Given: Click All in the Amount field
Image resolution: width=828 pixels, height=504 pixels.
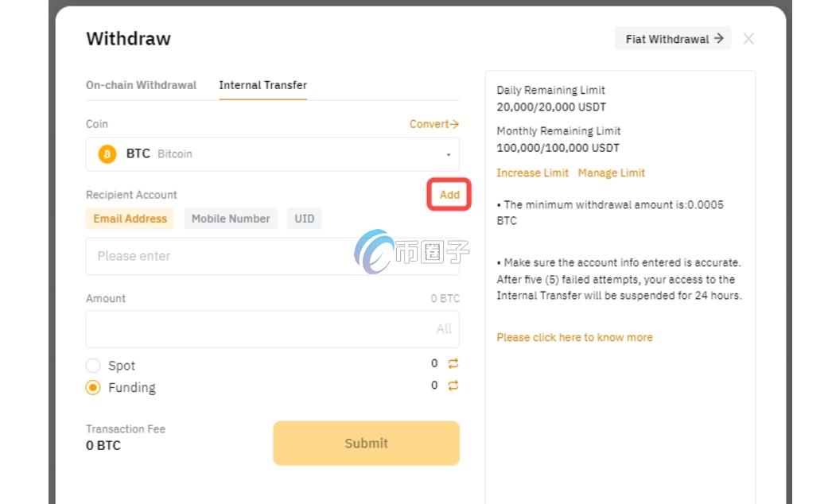Looking at the screenshot, I should tap(443, 329).
